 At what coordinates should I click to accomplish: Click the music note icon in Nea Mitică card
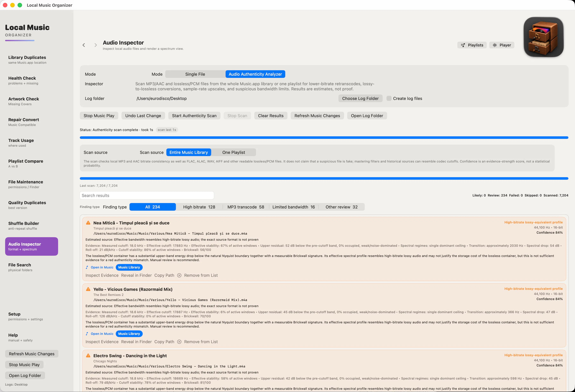pos(87,267)
